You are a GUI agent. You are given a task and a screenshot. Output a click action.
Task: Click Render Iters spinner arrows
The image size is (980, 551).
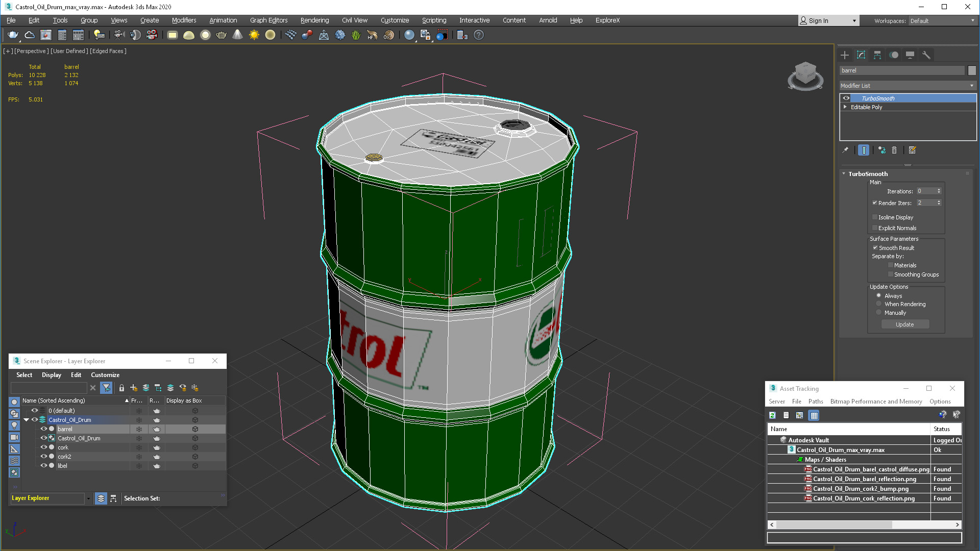click(939, 203)
